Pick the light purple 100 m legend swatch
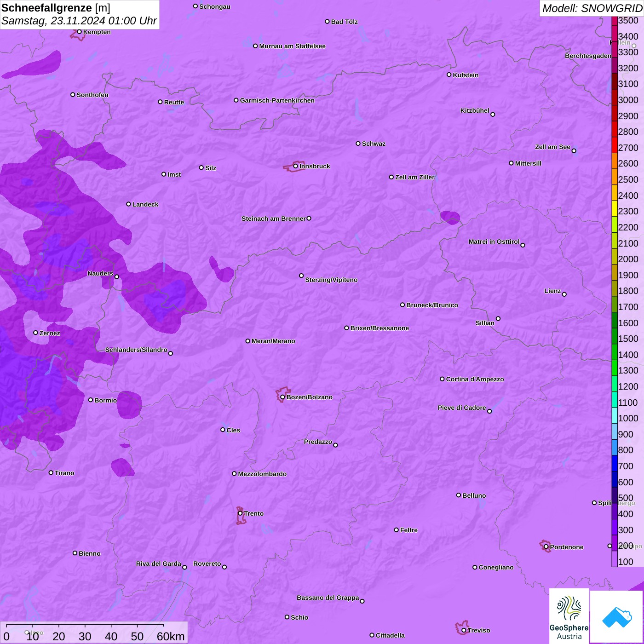Image resolution: width=644 pixels, height=644 pixels. pos(615,559)
